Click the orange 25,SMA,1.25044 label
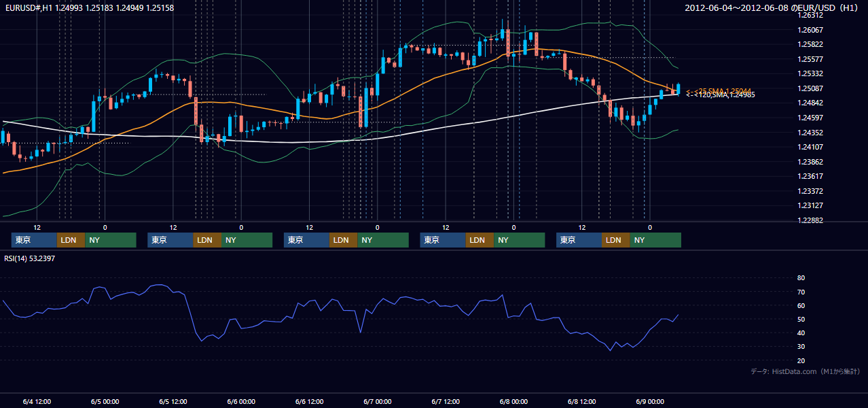This screenshot has width=868, height=408. coord(718,90)
